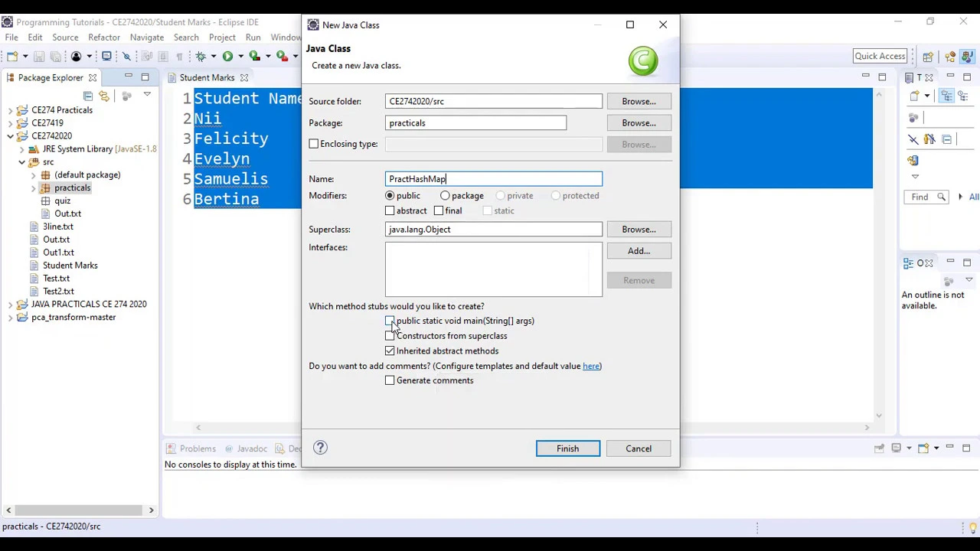Click the Coverage run icon in toolbar
This screenshot has height=551, width=980.
pyautogui.click(x=255, y=56)
